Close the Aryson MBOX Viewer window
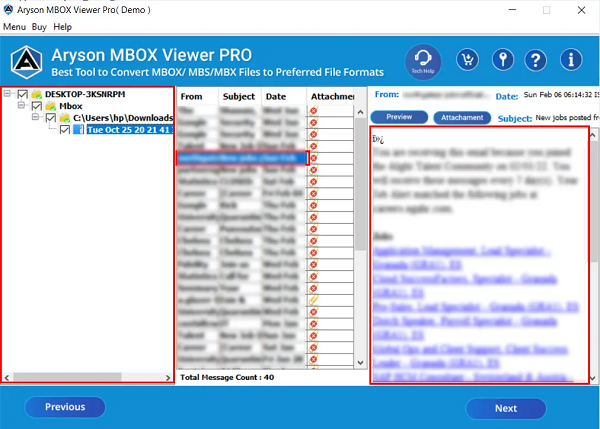600x429 pixels. (x=581, y=10)
